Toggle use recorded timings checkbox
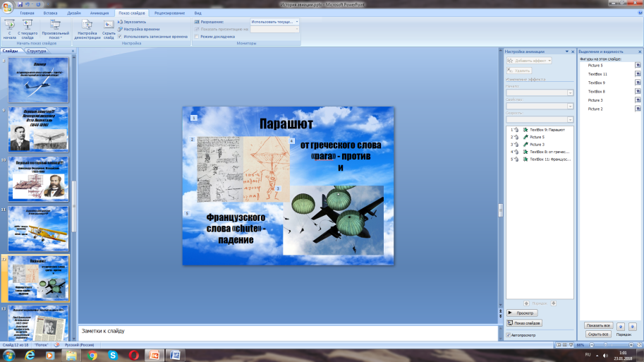 pos(120,37)
